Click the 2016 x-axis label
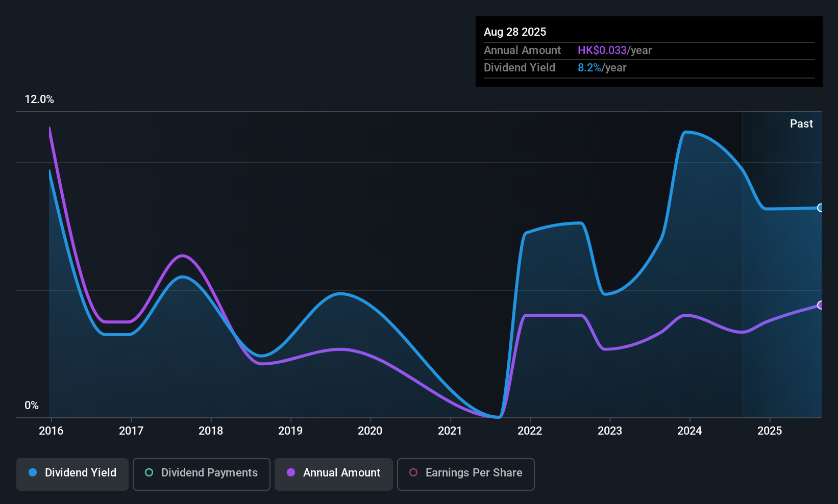The height and width of the screenshot is (504, 838). pyautogui.click(x=51, y=431)
